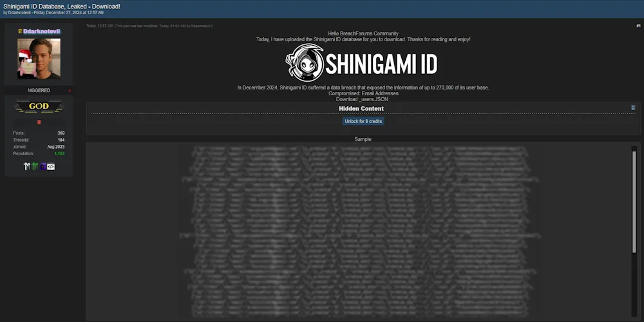Click the 'Download _users.JSON :' text

(x=363, y=99)
